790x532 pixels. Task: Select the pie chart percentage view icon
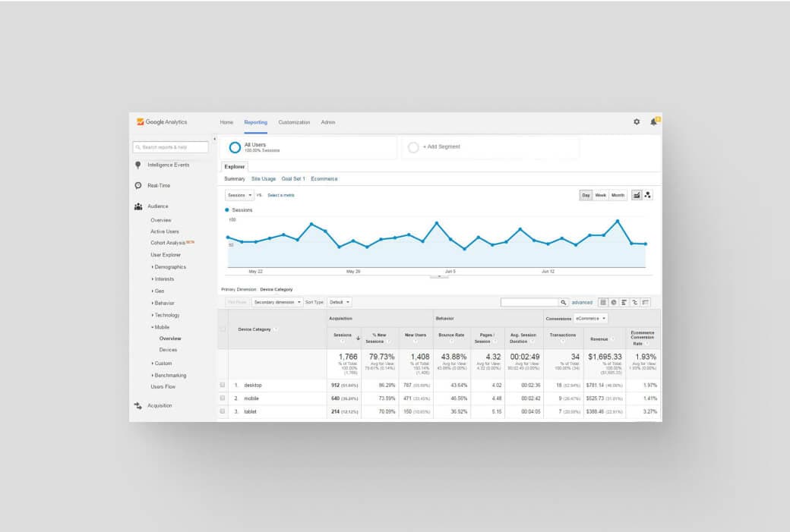pyautogui.click(x=614, y=303)
